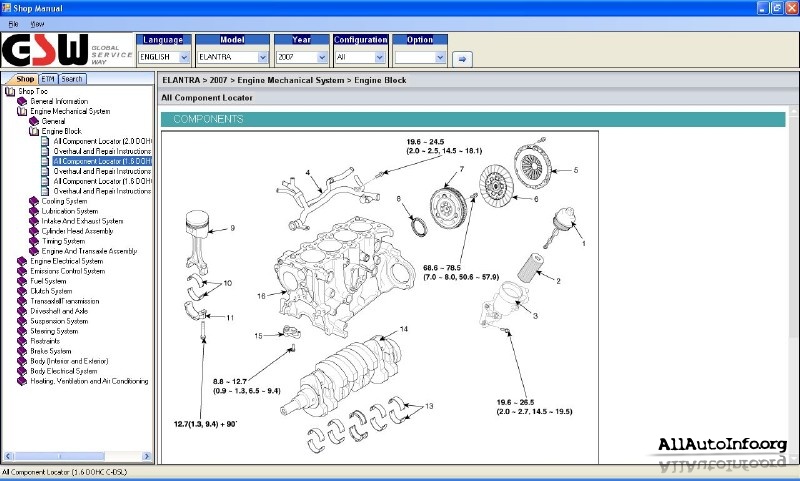800x481 pixels.
Task: Click the Lubrication System book icon
Action: [34, 211]
